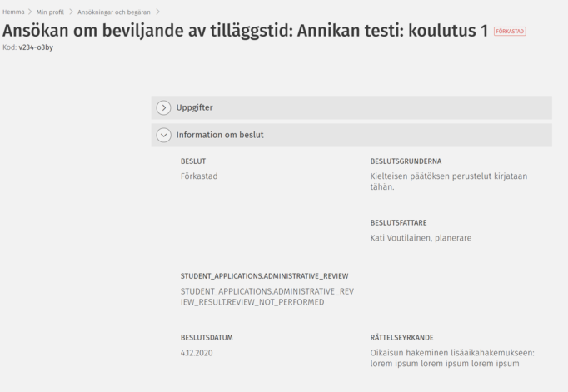The height and width of the screenshot is (392, 568).
Task: Click decision value Förkastad under Beslut
Action: pyautogui.click(x=199, y=176)
